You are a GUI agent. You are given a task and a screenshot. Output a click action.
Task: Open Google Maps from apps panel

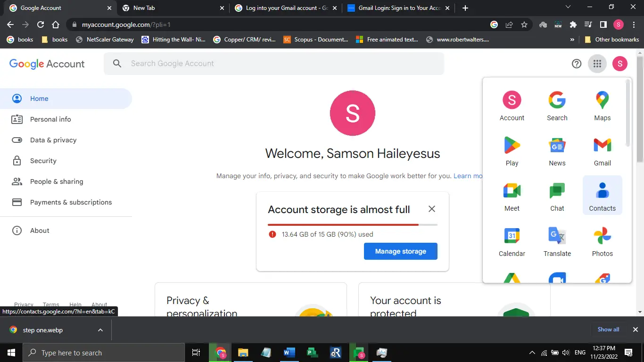(x=603, y=106)
